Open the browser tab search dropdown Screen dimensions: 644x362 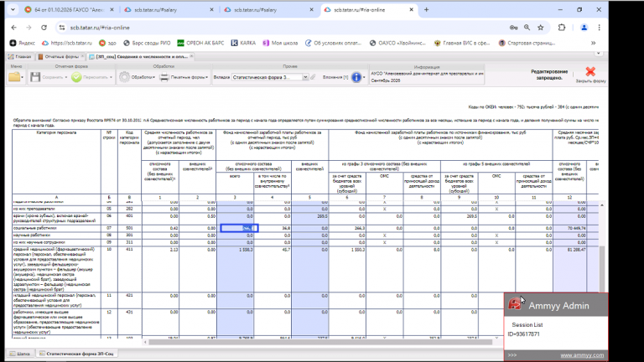[x=13, y=9]
